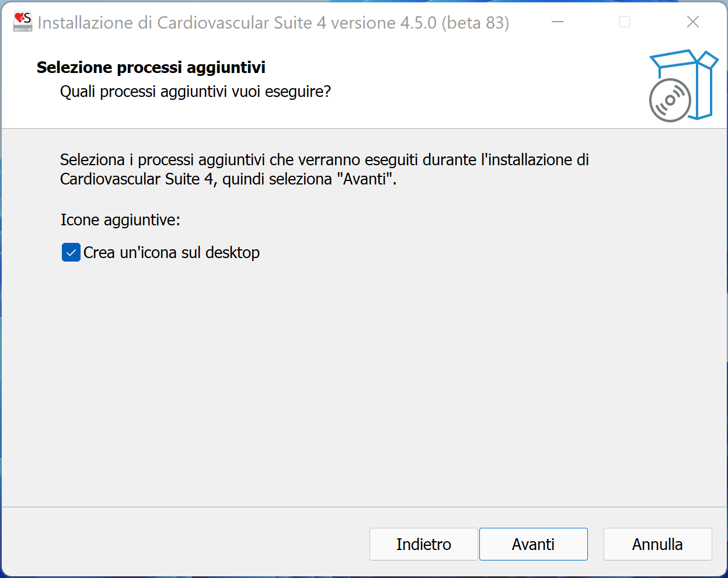Close the installer window
The image size is (728, 578).
tap(693, 22)
